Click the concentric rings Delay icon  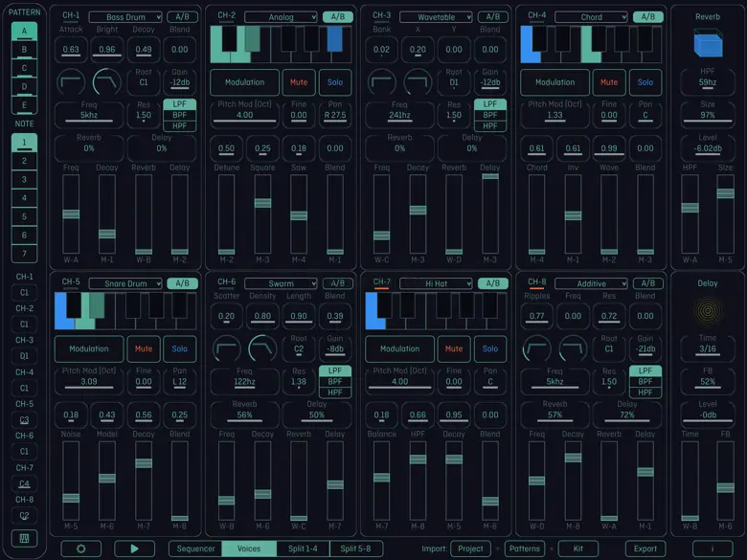point(708,311)
